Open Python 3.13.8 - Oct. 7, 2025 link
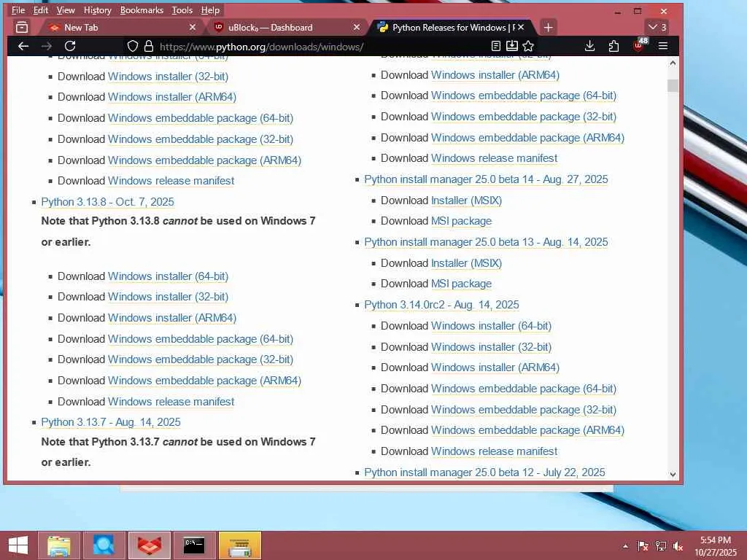747x560 pixels. pos(108,202)
